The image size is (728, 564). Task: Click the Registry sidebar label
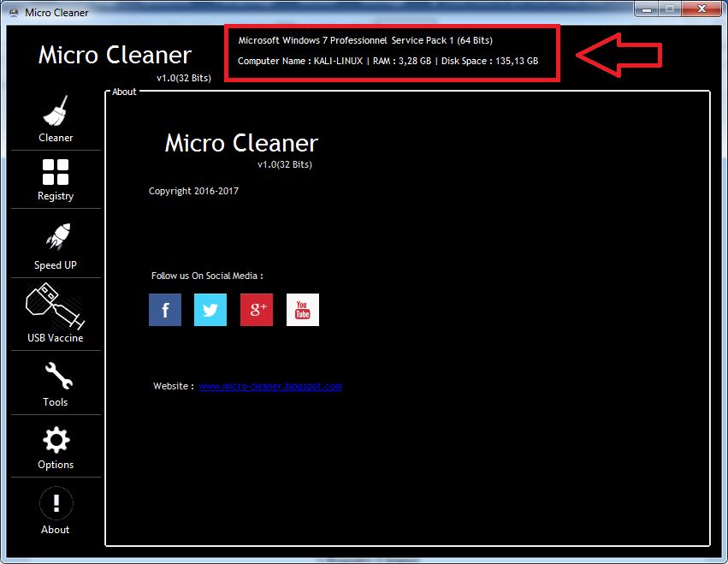(56, 196)
